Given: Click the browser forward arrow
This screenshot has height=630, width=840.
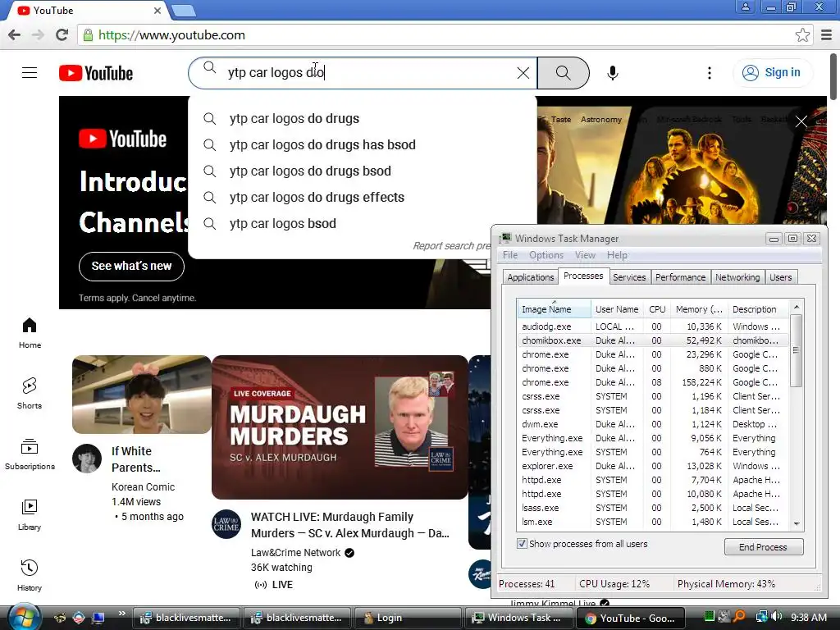Looking at the screenshot, I should [x=38, y=34].
